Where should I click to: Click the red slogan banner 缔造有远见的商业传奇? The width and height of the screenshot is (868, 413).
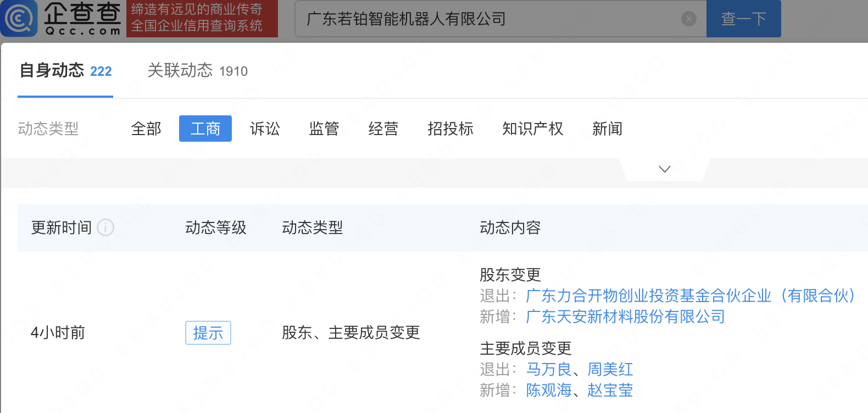[202, 18]
